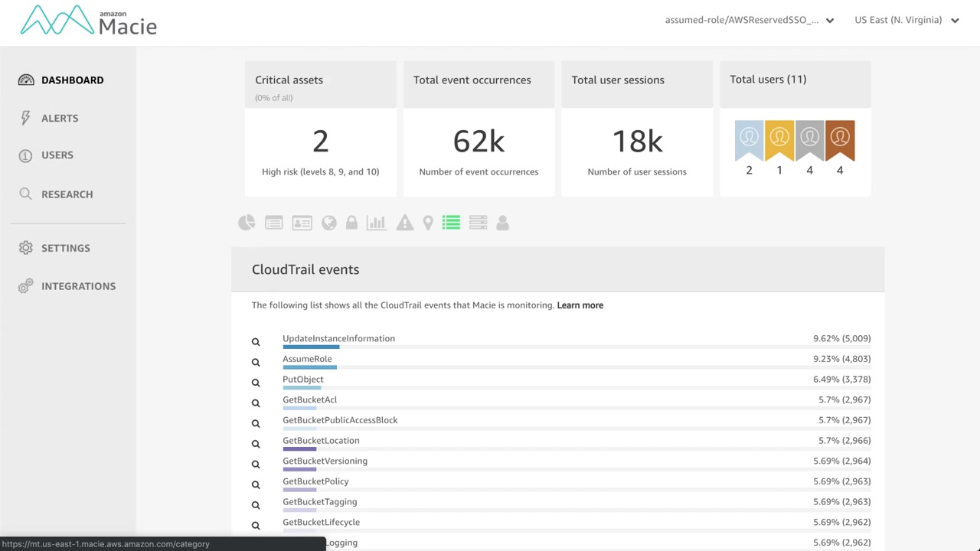Click the ID card icon view
The width and height of the screenshot is (980, 551).
click(302, 223)
